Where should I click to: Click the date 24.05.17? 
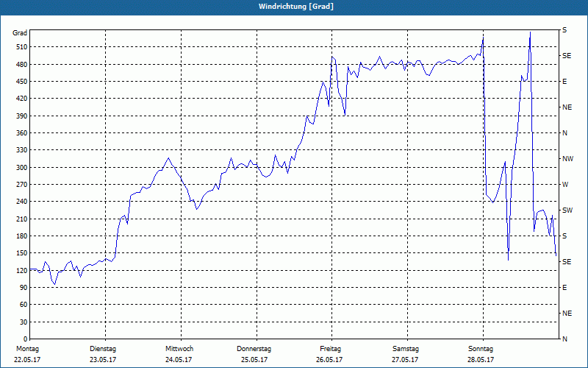179,360
